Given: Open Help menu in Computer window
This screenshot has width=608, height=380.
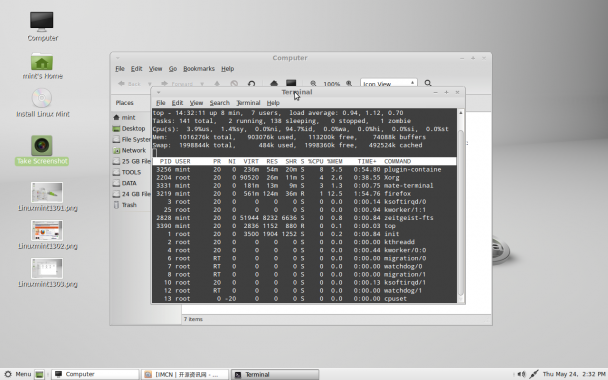Looking at the screenshot, I should [228, 69].
